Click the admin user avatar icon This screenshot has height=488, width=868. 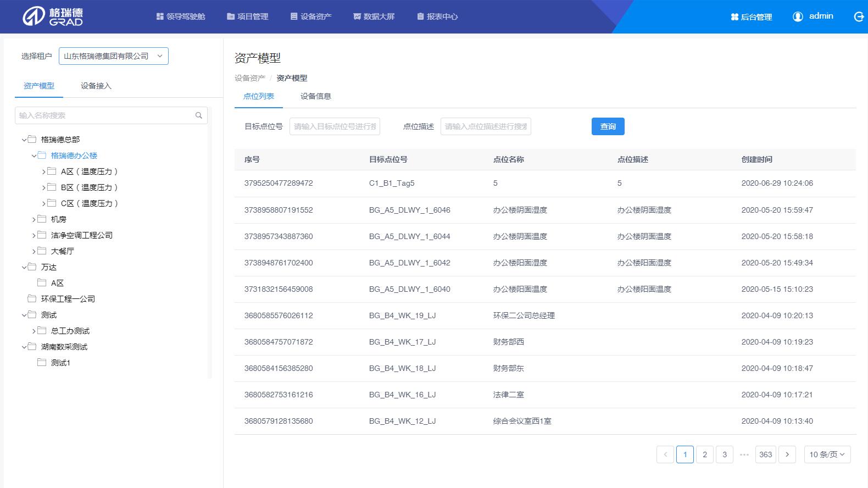[798, 16]
